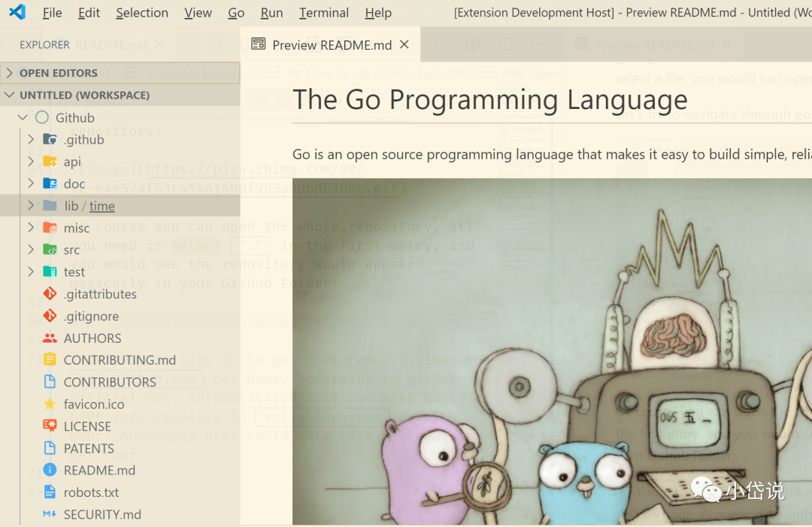
Task: Expand the api folder chevron
Action: click(x=31, y=162)
